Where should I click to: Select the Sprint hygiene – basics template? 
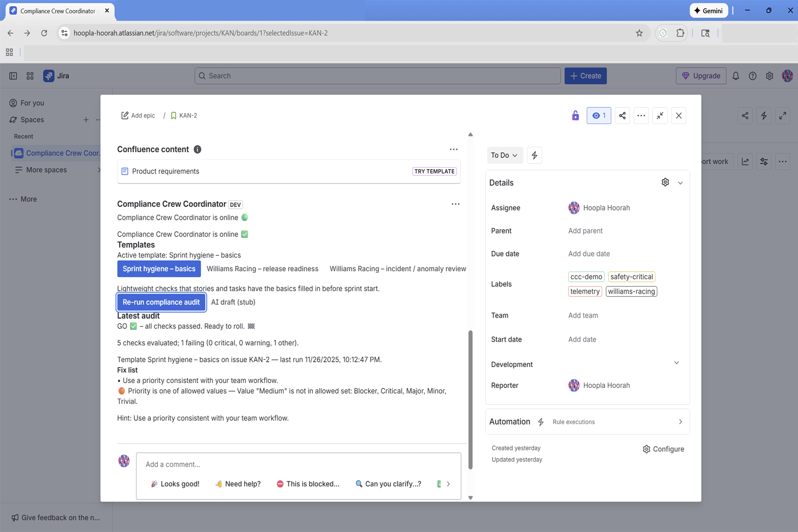(159, 269)
